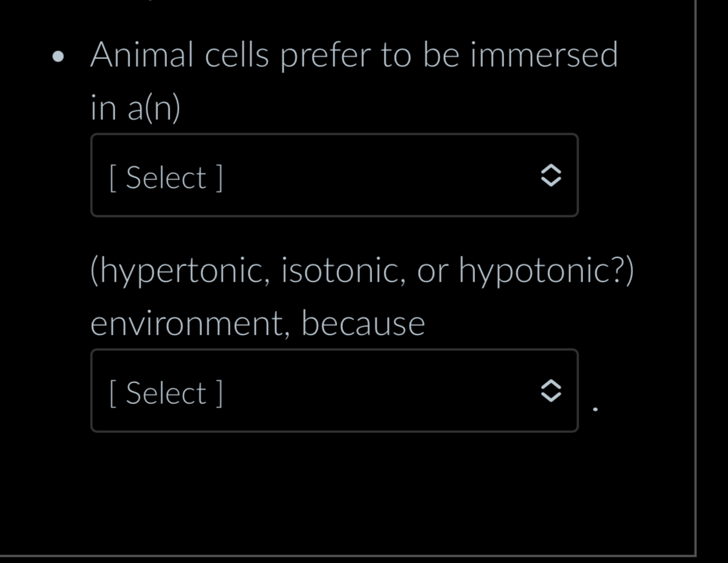Open the tonicity dropdown below "in a(n)"
Image resolution: width=728 pixels, height=563 pixels.
[x=334, y=175]
